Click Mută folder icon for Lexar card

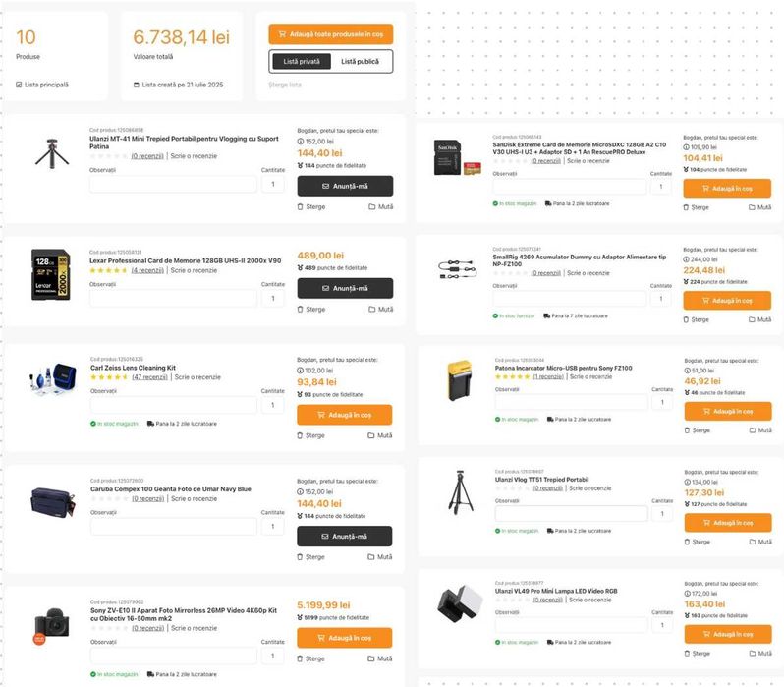tap(372, 309)
